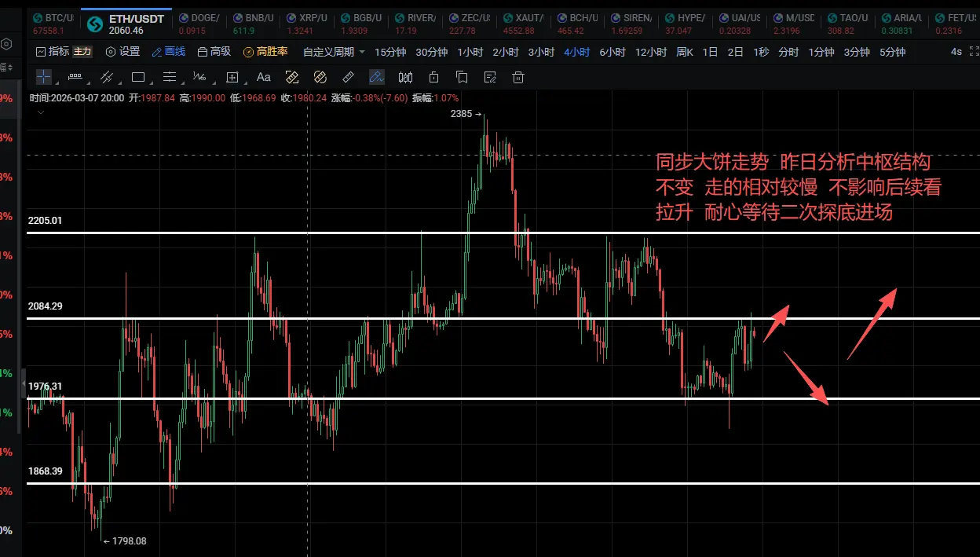Open the 高级 advanced option
The image size is (980, 557).
pos(214,52)
